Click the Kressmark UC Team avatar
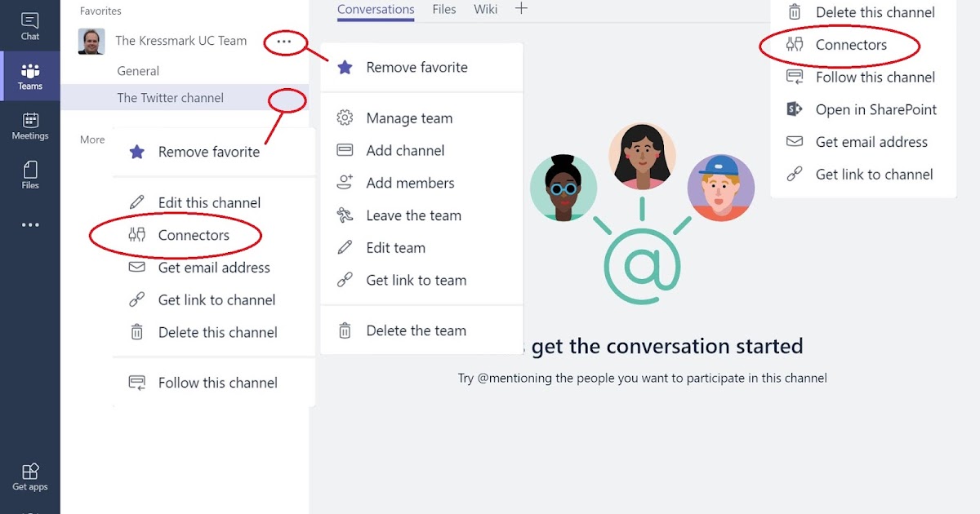 click(91, 41)
